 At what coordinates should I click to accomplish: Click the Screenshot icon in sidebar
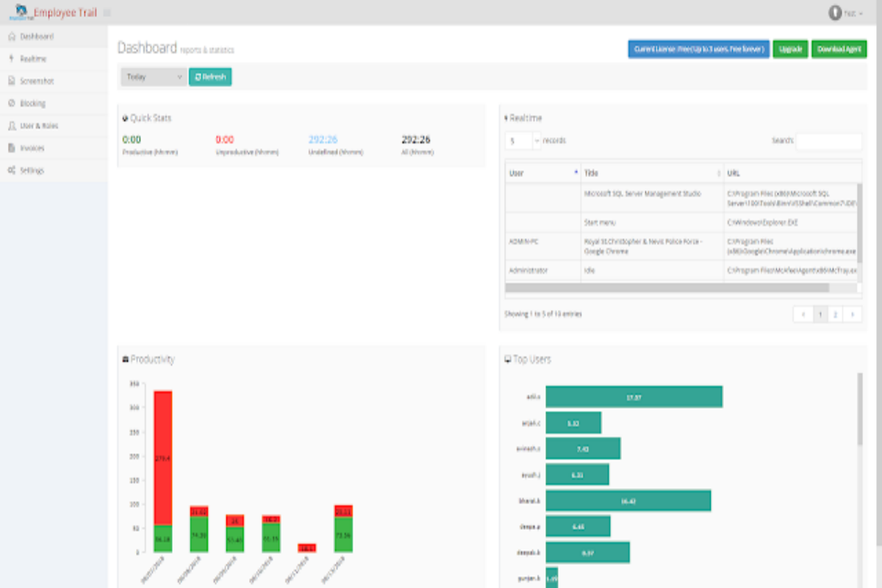[x=12, y=81]
